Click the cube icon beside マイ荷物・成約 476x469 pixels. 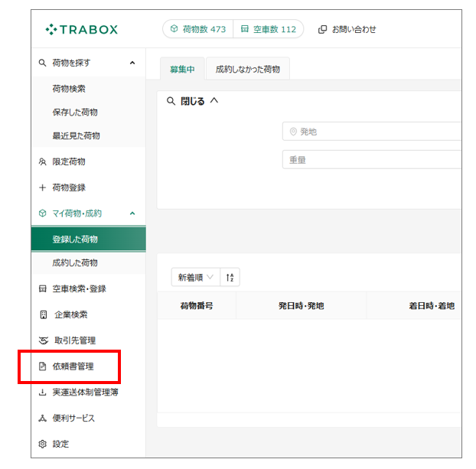pyautogui.click(x=43, y=213)
